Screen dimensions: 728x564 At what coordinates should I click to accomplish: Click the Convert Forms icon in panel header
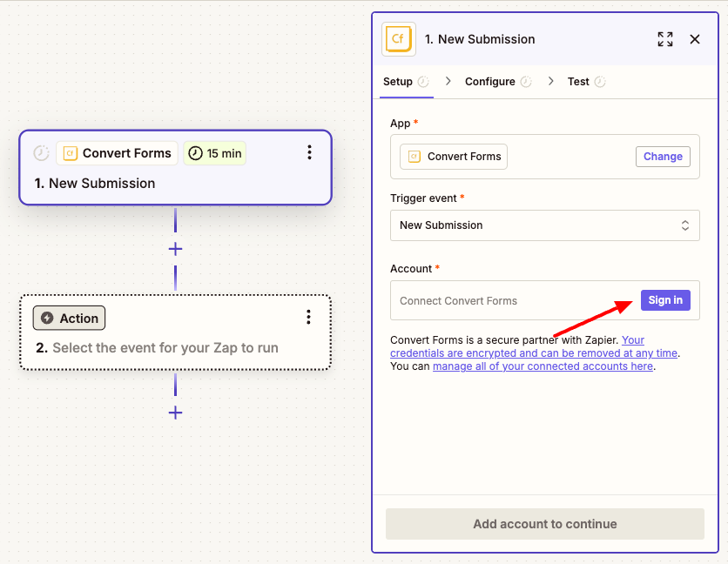click(398, 39)
